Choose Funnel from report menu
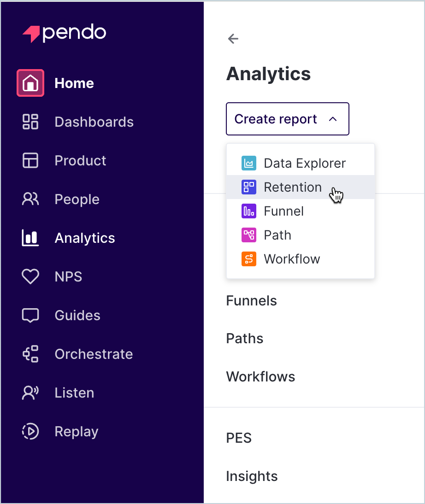 click(301, 211)
